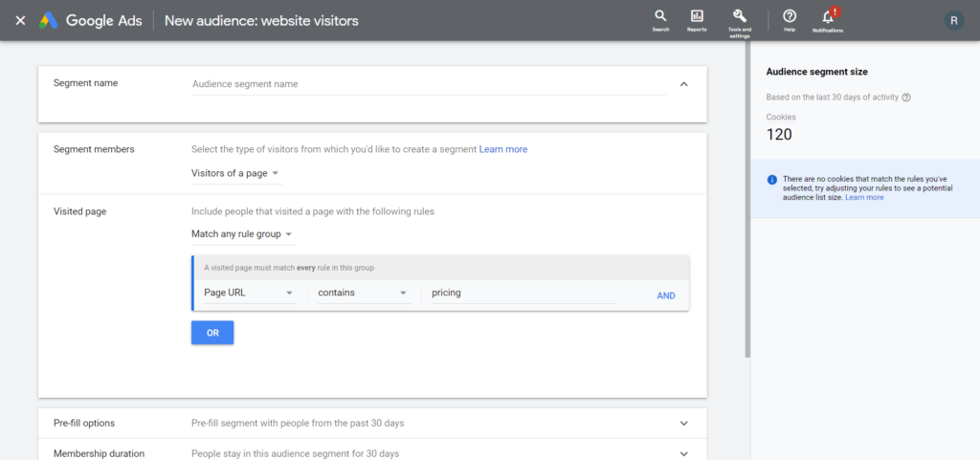Screen dimensions: 980x460
Task: Expand the Membership duration section
Action: point(683,453)
